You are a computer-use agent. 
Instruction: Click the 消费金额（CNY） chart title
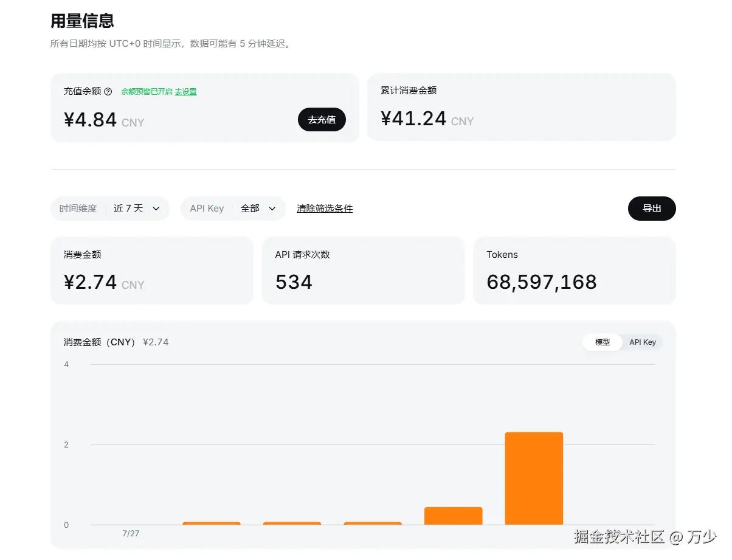pos(100,342)
